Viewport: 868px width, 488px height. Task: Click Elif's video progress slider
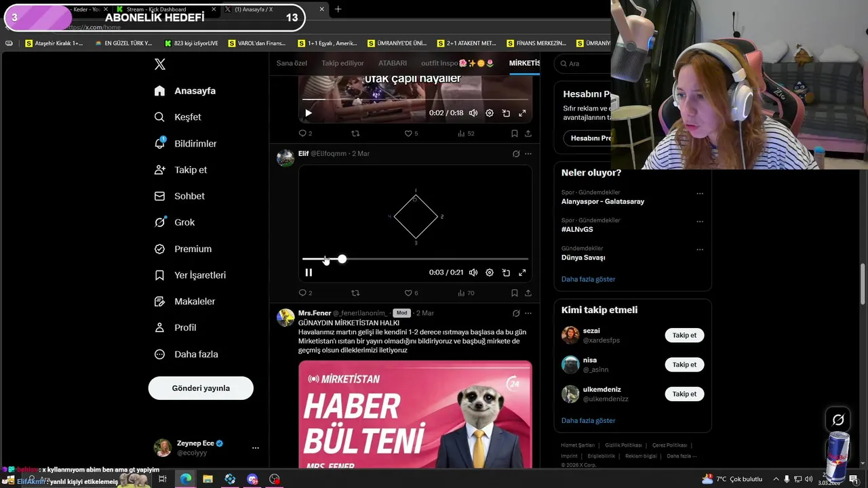(x=415, y=259)
